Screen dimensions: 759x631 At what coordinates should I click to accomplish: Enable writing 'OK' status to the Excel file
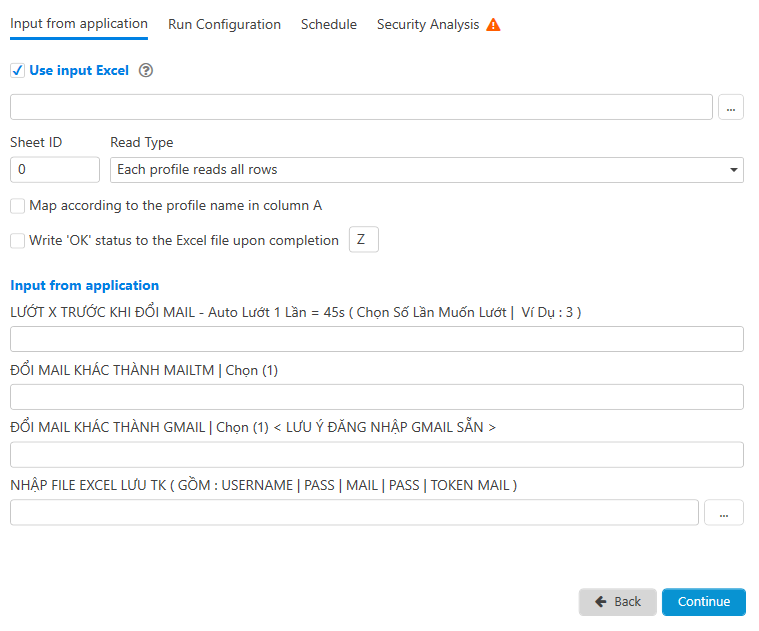point(17,240)
